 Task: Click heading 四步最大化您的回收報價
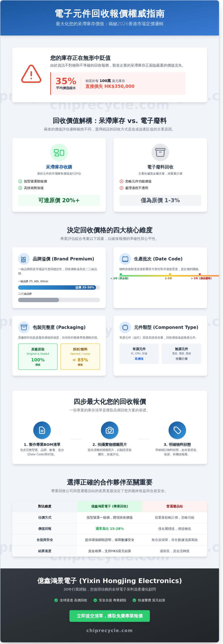(x=109, y=401)
